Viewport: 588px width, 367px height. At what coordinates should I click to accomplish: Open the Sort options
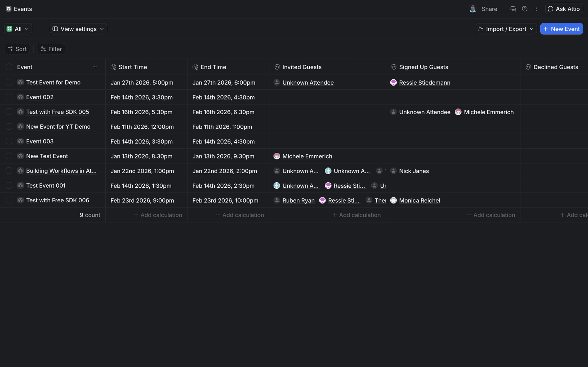pos(17,49)
